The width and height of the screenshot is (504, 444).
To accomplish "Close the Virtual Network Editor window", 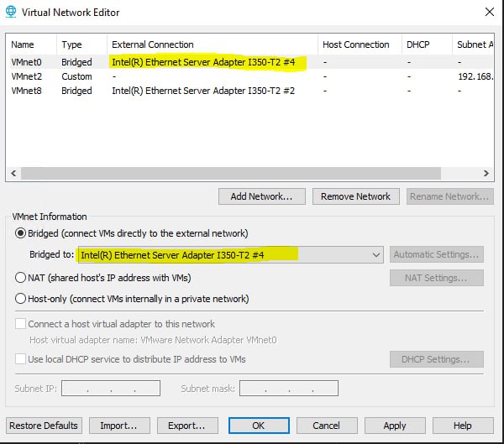I will click(490, 13).
